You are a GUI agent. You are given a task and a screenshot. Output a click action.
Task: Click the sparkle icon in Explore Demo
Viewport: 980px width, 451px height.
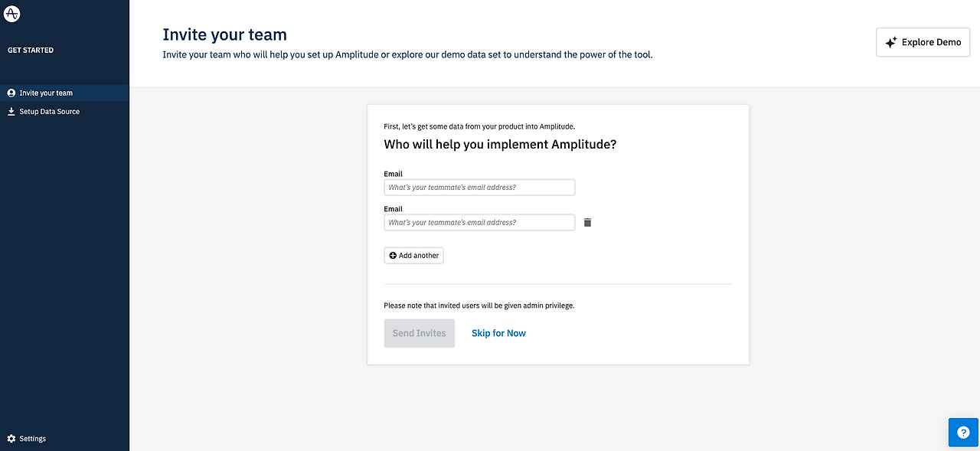(x=890, y=43)
